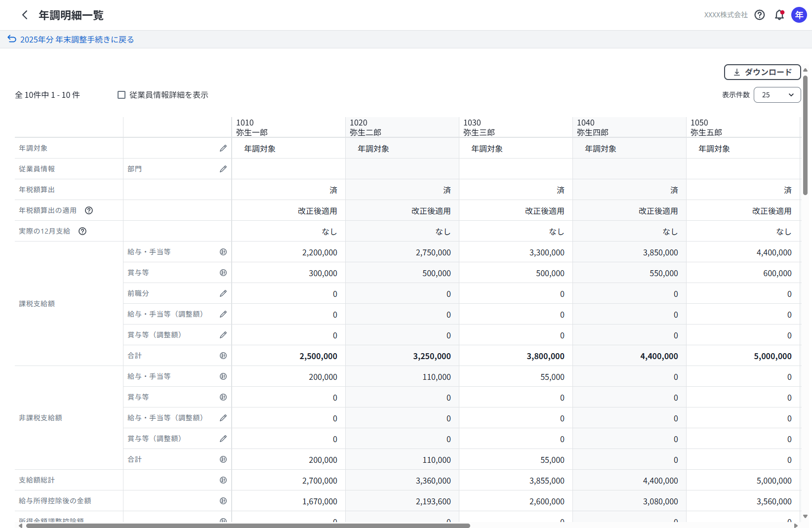The image size is (812, 528).
Task: Open the 年 user avatar menu
Action: coord(799,15)
